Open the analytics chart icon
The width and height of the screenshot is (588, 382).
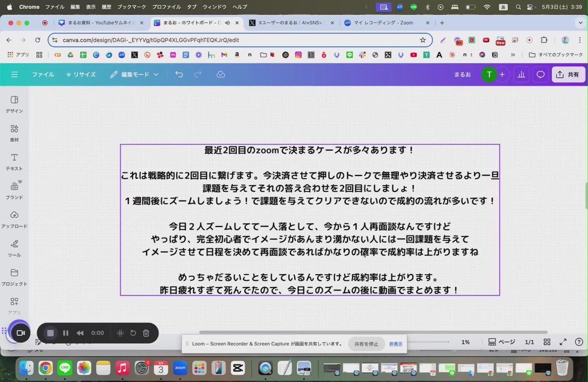pyautogui.click(x=521, y=74)
